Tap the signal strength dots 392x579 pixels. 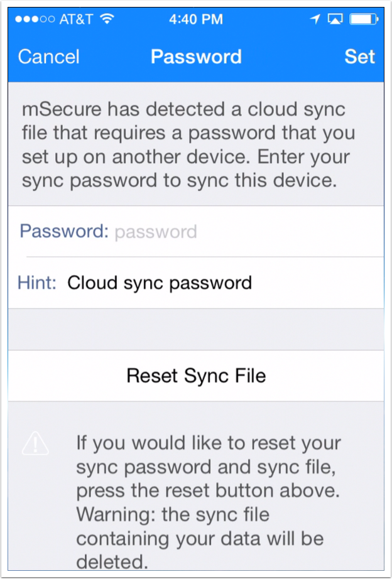pos(35,19)
